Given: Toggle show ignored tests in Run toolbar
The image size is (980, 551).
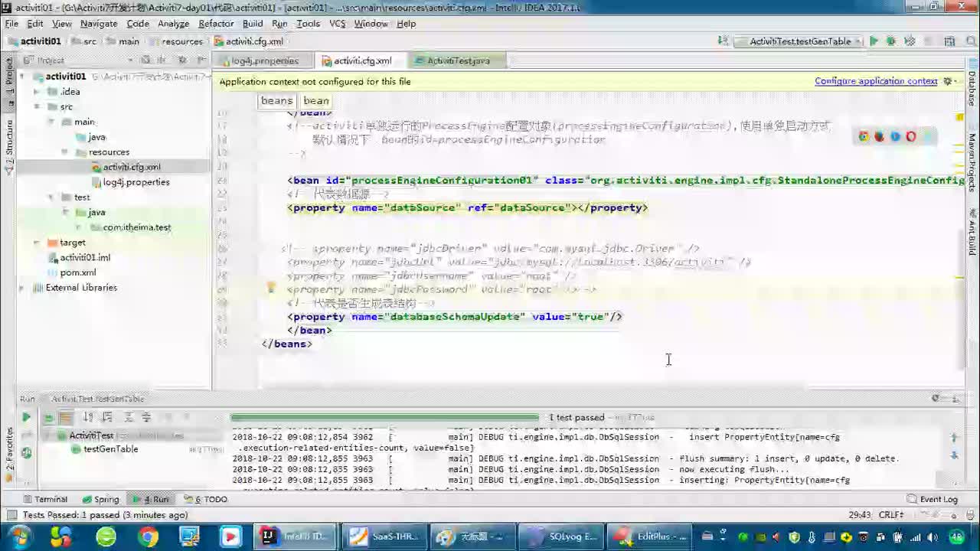Looking at the screenshot, I should (66, 417).
